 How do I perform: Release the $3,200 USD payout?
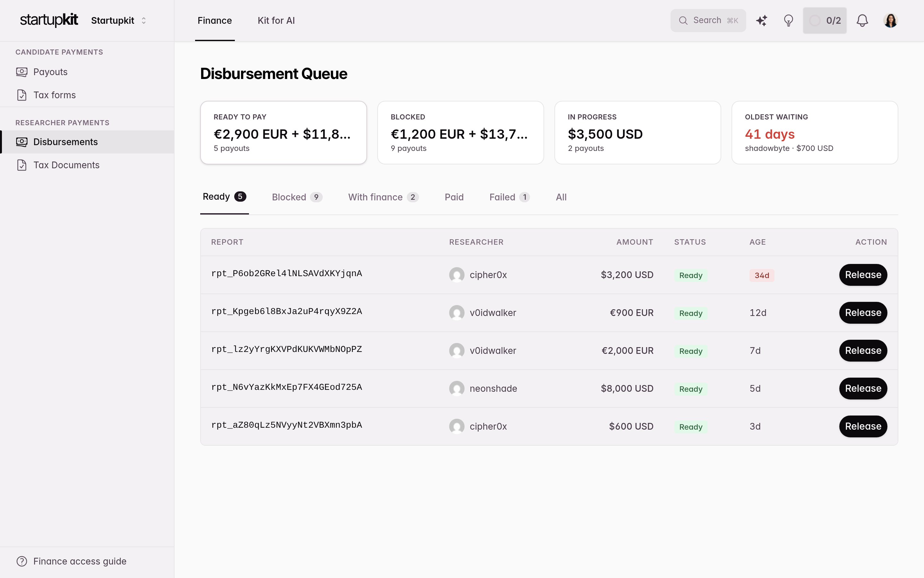863,275
